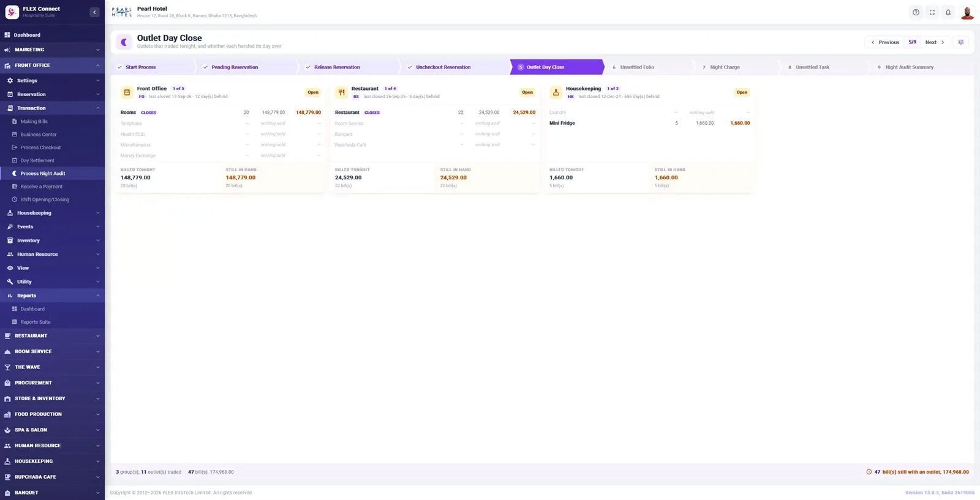The height and width of the screenshot is (500, 980).
Task: Open Making Bills in the sidebar
Action: [x=52, y=121]
